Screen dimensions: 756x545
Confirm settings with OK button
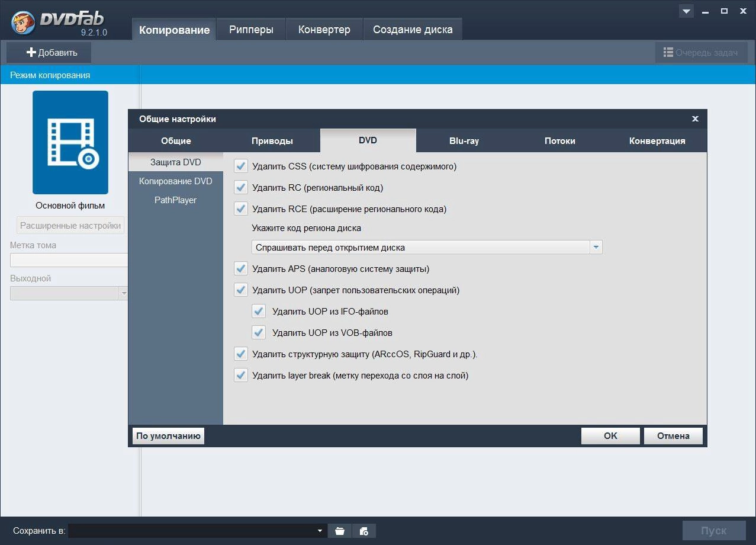(x=610, y=436)
